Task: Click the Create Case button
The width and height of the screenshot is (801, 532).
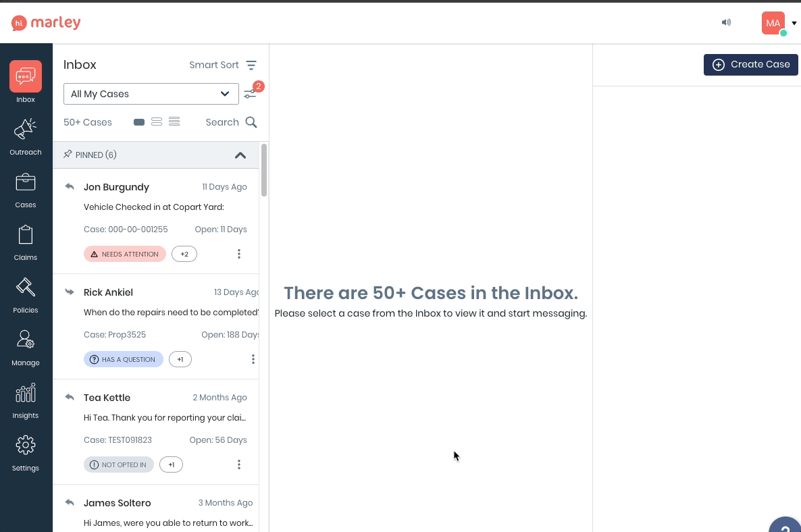Action: (x=751, y=65)
